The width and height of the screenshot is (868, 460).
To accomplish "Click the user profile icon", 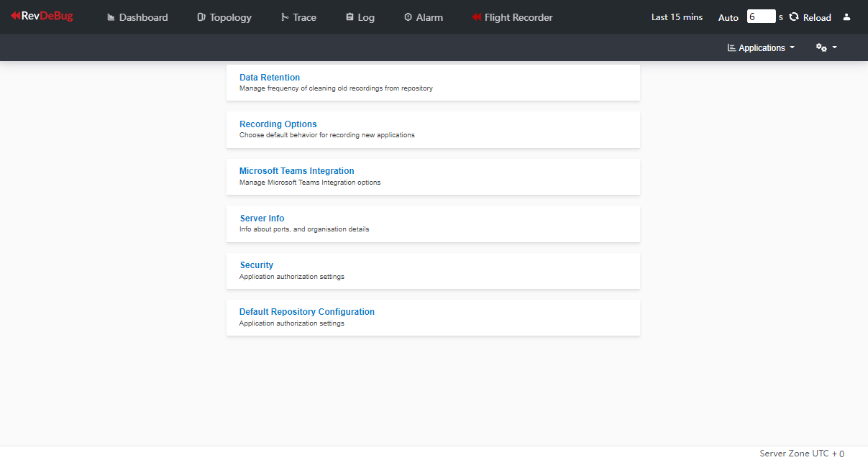I will coord(846,17).
